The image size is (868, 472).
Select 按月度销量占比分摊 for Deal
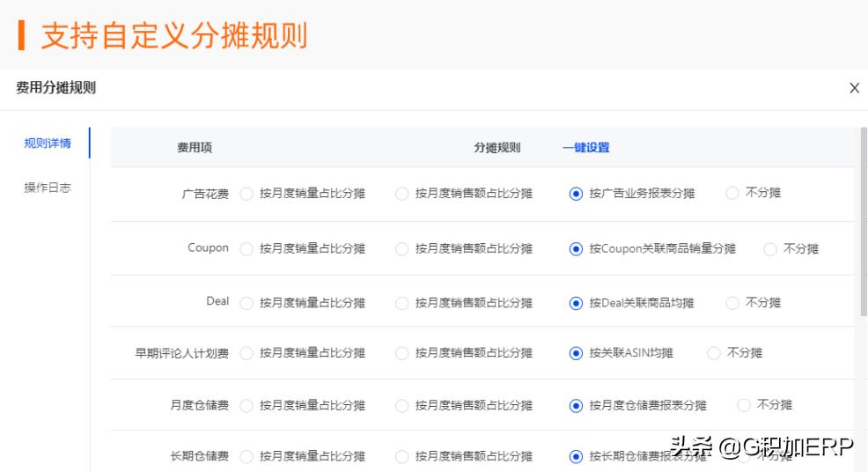(x=246, y=303)
